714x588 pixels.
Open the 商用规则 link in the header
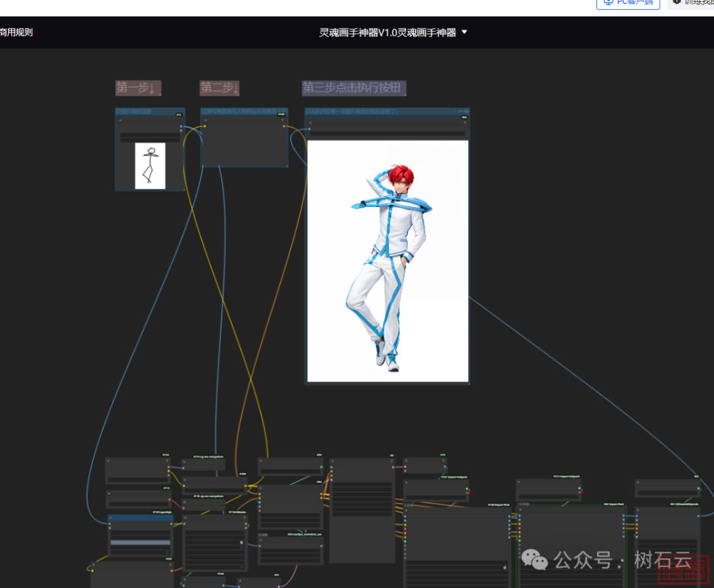click(x=17, y=32)
